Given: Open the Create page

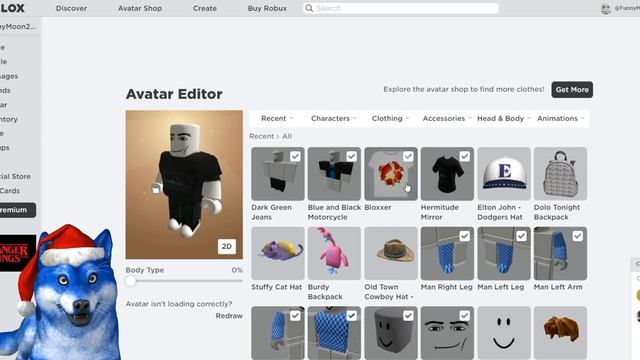Looking at the screenshot, I should (x=205, y=8).
